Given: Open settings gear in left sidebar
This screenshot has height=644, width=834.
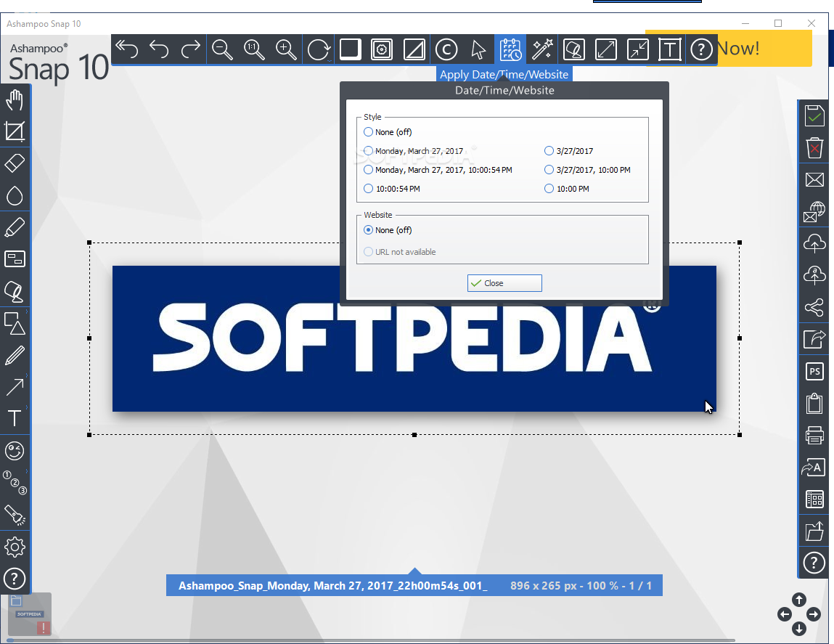Looking at the screenshot, I should click(x=15, y=547).
